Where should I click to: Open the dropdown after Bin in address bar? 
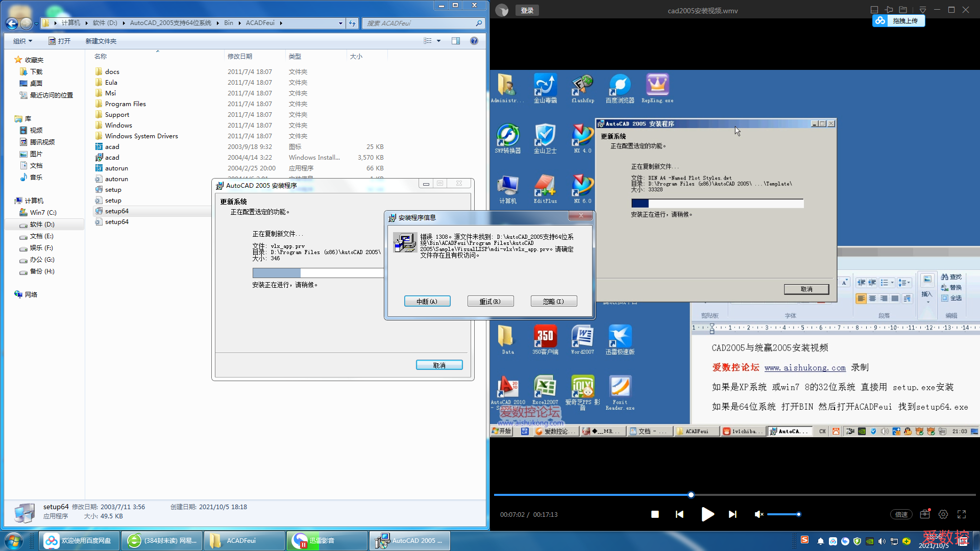239,23
